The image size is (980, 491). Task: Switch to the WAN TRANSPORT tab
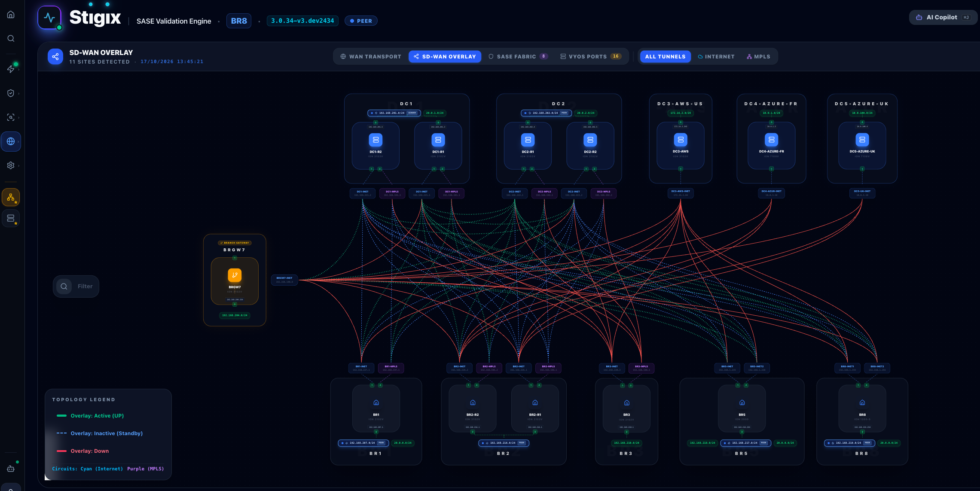(x=371, y=57)
